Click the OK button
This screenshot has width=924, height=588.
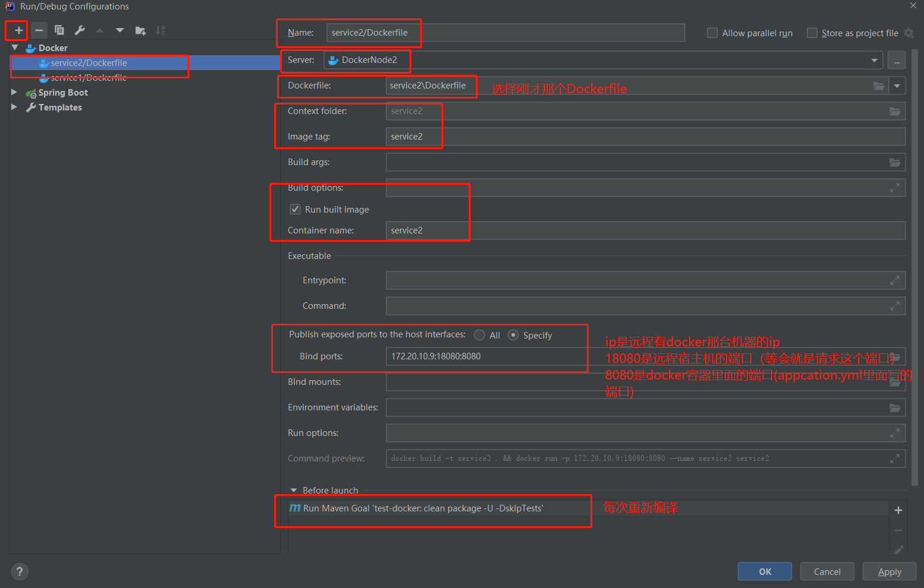[764, 571]
